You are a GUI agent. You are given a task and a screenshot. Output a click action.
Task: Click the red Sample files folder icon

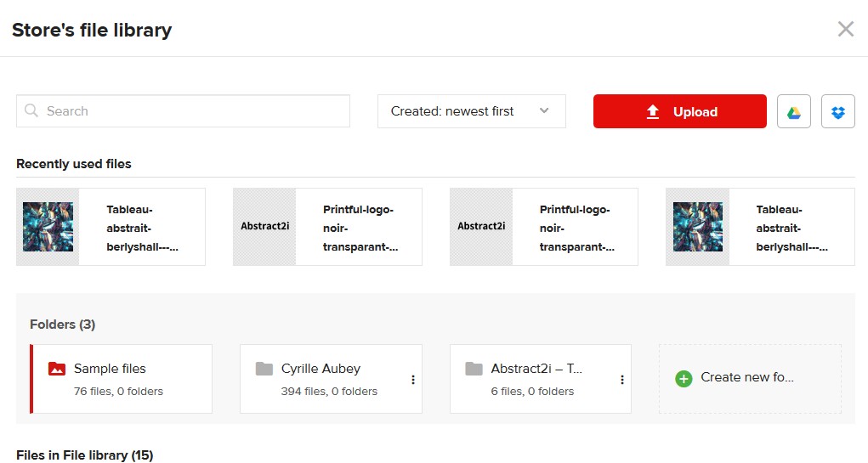pos(57,369)
